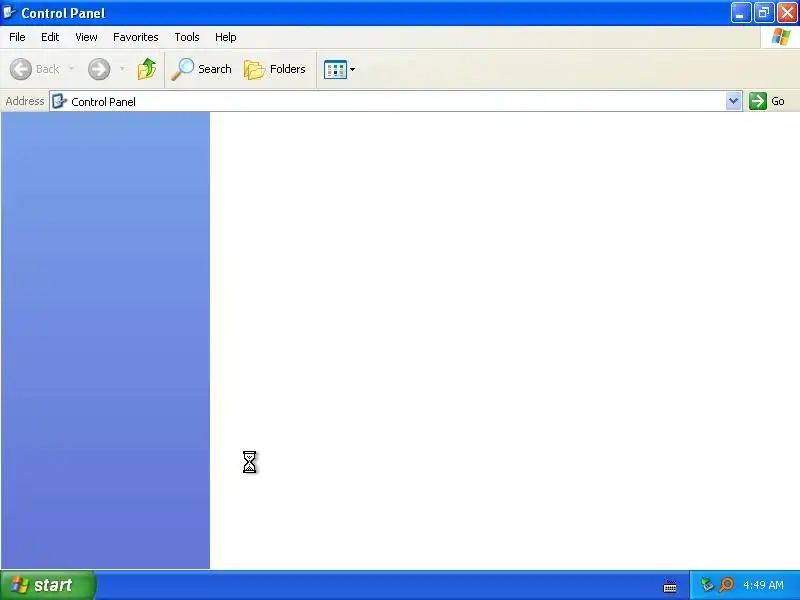Click the Go button
Viewport: 800px width, 600px height.
point(767,101)
